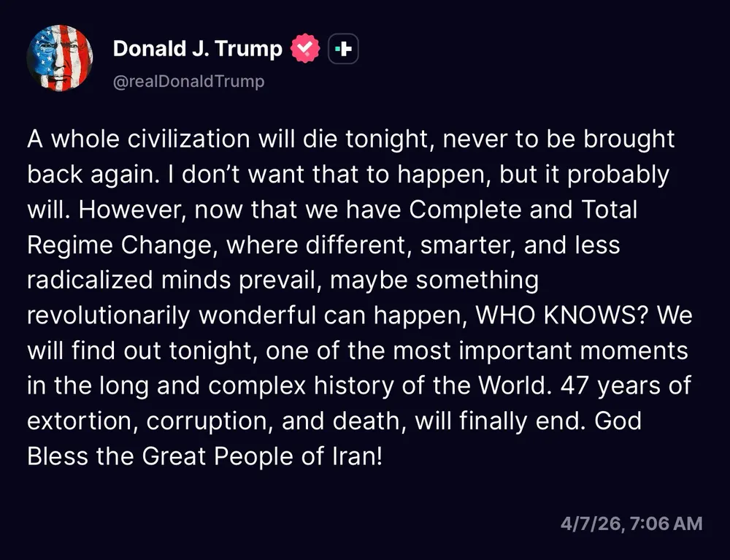Click the 4/7/26, 7:06 AM timestamp
730x560 pixels.
[x=631, y=523]
